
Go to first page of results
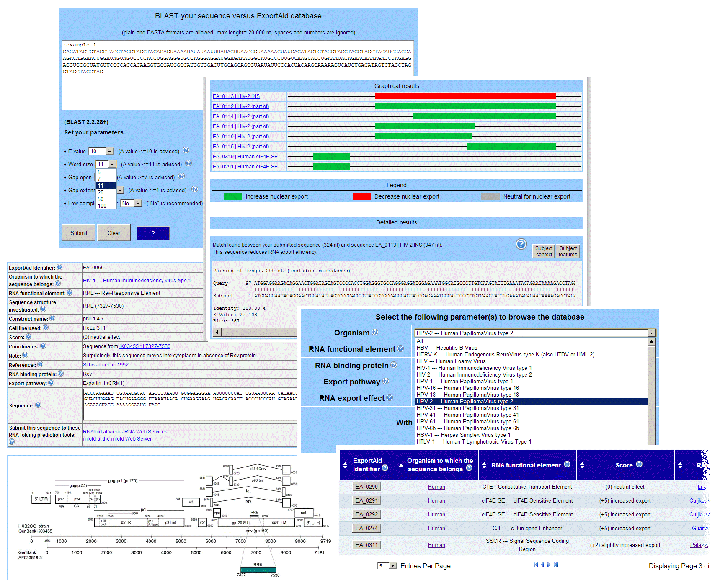coord(536,565)
